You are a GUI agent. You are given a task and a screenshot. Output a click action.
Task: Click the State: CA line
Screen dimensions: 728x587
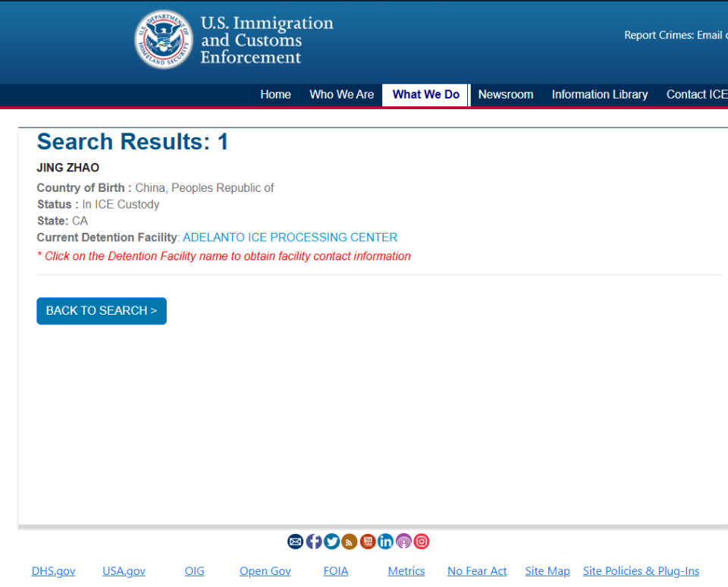(x=62, y=221)
